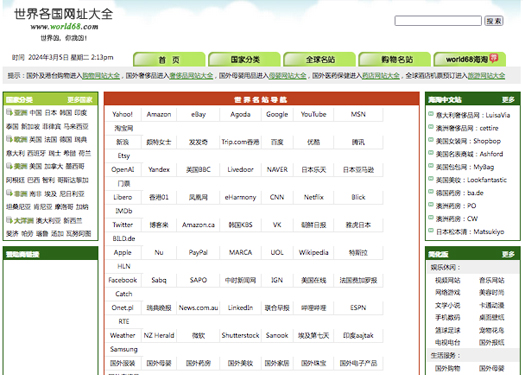Click the folder icon next to 亚洲
The image size is (523, 375).
9,112
